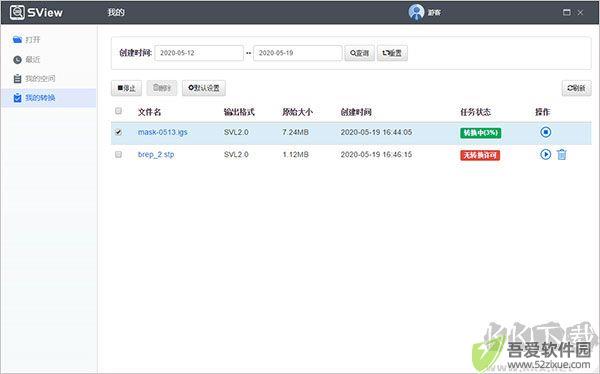Click the 游客 username label
The height and width of the screenshot is (374, 600).
pyautogui.click(x=434, y=13)
